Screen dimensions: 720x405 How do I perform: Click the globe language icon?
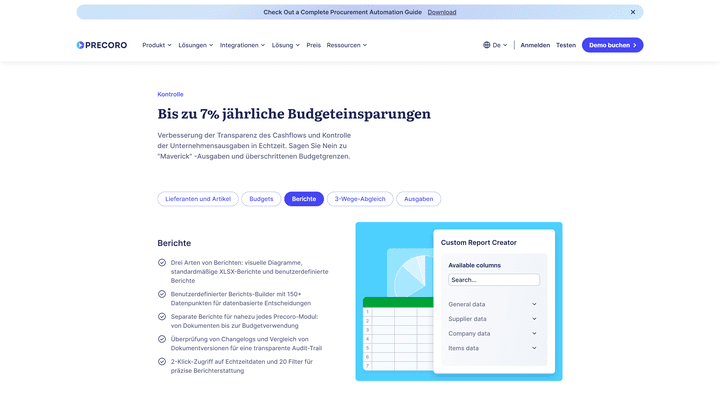487,45
